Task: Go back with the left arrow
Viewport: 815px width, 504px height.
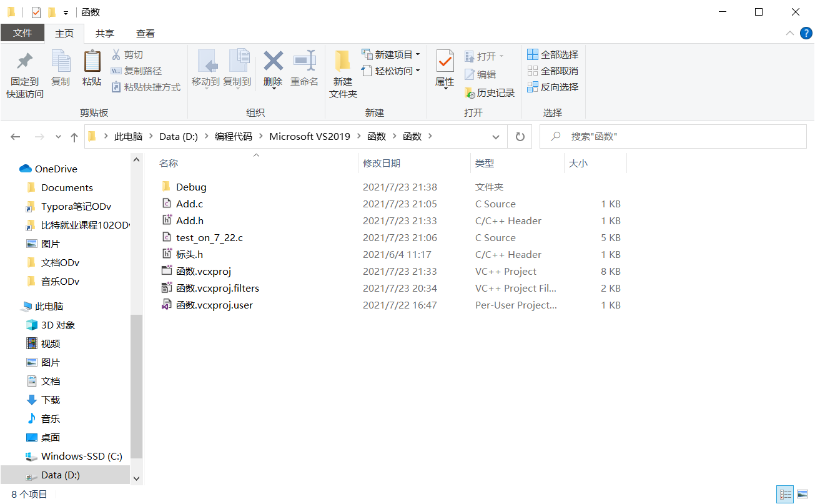Action: [x=16, y=136]
